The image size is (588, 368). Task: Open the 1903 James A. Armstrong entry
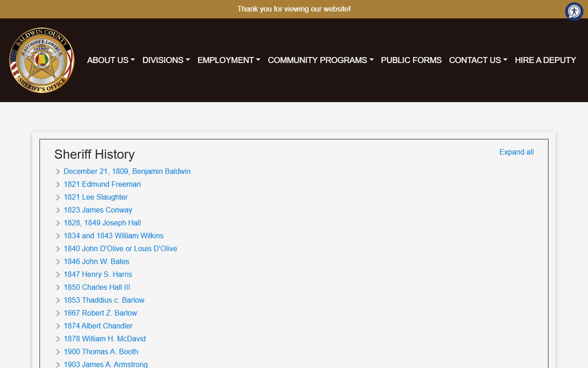click(106, 364)
